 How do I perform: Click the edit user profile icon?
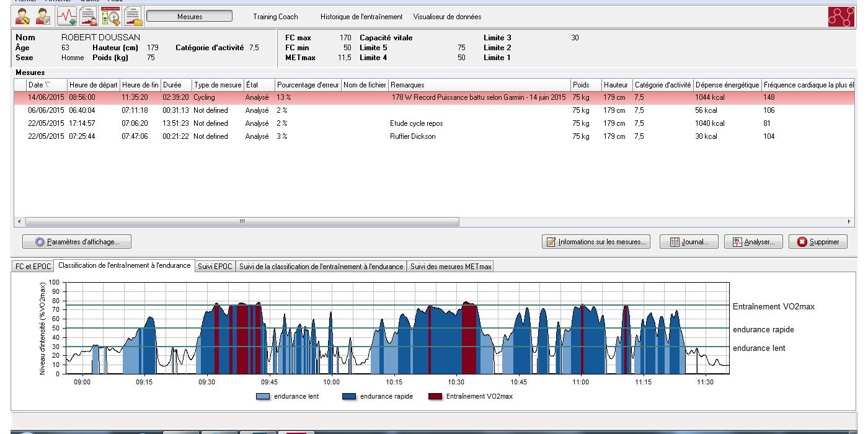tap(43, 16)
